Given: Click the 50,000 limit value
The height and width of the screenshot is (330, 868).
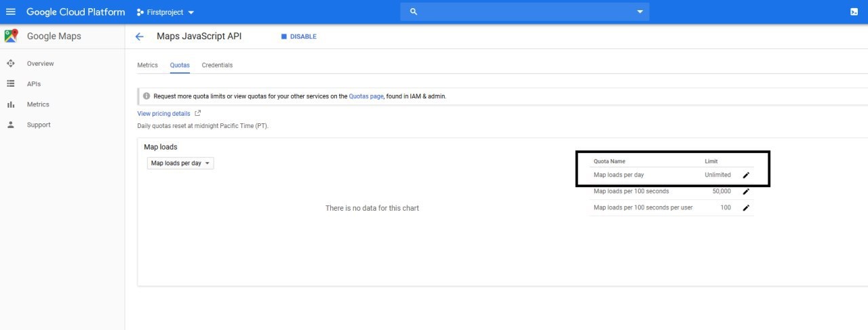Looking at the screenshot, I should pos(722,191).
